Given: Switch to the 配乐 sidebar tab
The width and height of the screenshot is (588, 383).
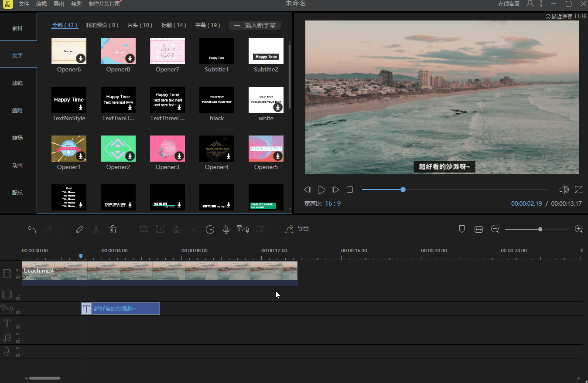Looking at the screenshot, I should click(x=17, y=193).
